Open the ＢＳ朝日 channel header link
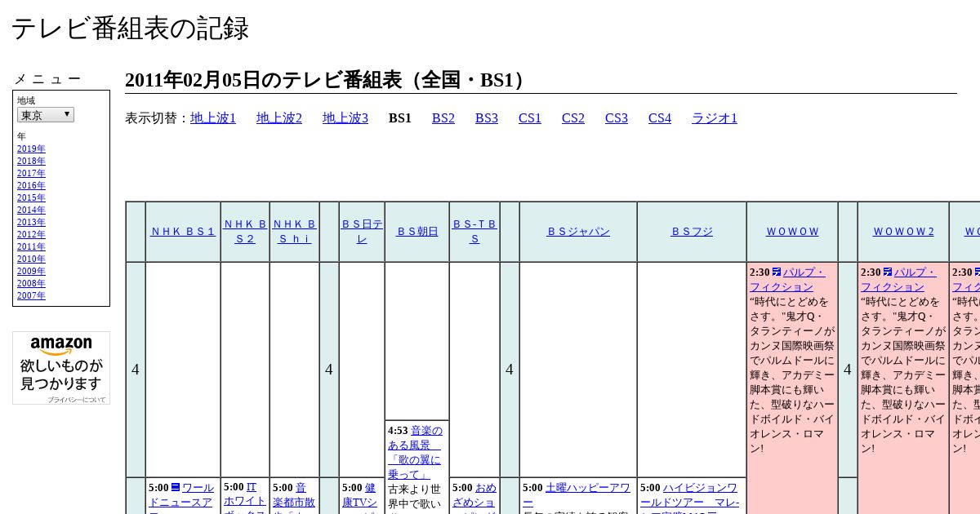 coord(417,232)
